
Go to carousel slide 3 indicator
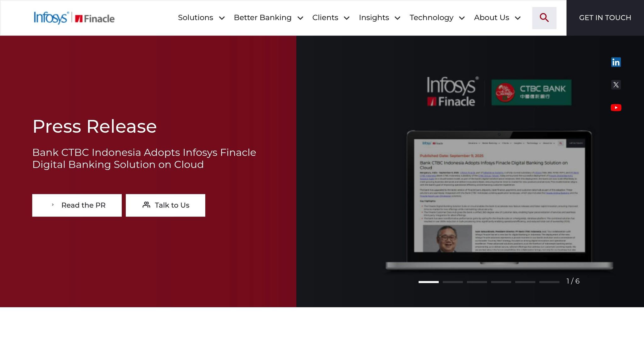(x=477, y=282)
